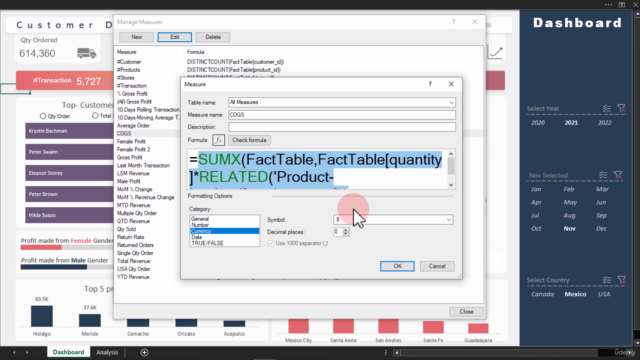
Task: Toggle the Use 1000 separator checkbox
Action: 270,243
